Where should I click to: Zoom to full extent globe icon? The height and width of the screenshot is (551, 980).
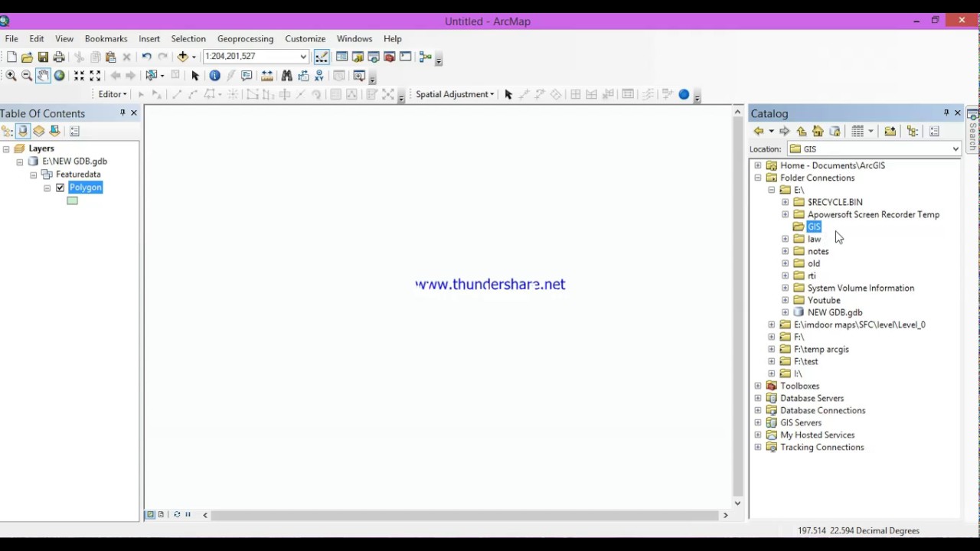pyautogui.click(x=59, y=75)
